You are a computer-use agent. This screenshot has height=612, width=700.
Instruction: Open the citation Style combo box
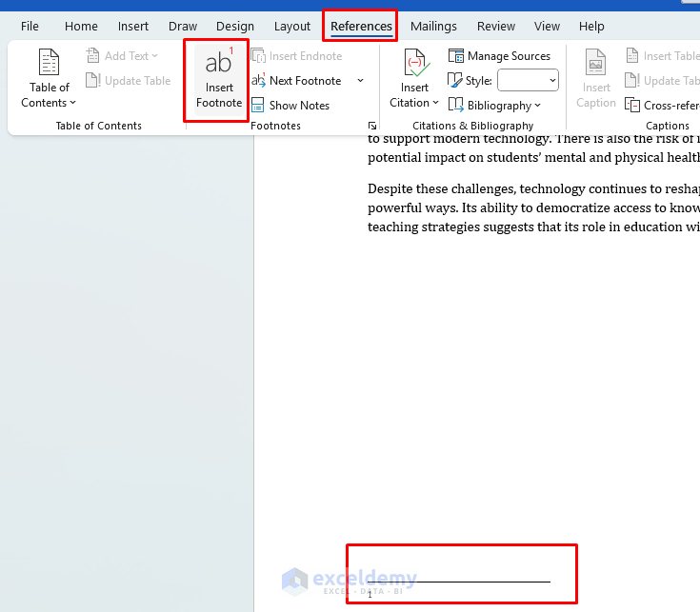click(528, 80)
